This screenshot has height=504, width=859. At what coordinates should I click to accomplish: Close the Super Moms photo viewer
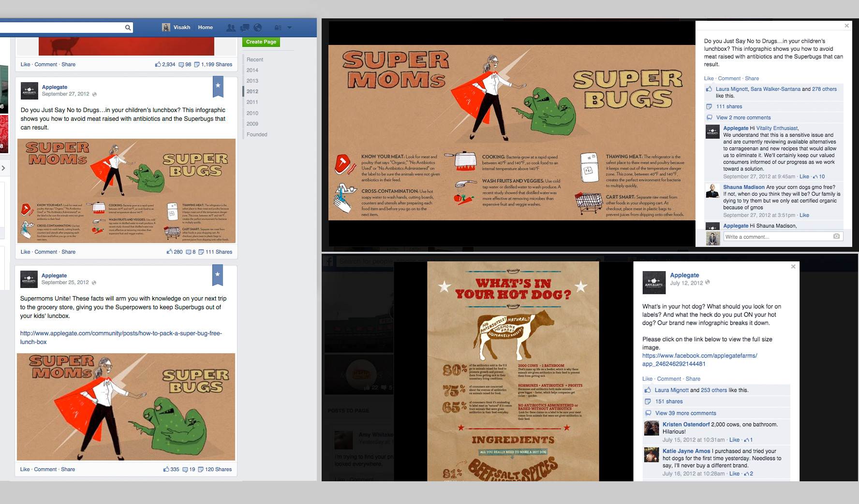click(846, 26)
